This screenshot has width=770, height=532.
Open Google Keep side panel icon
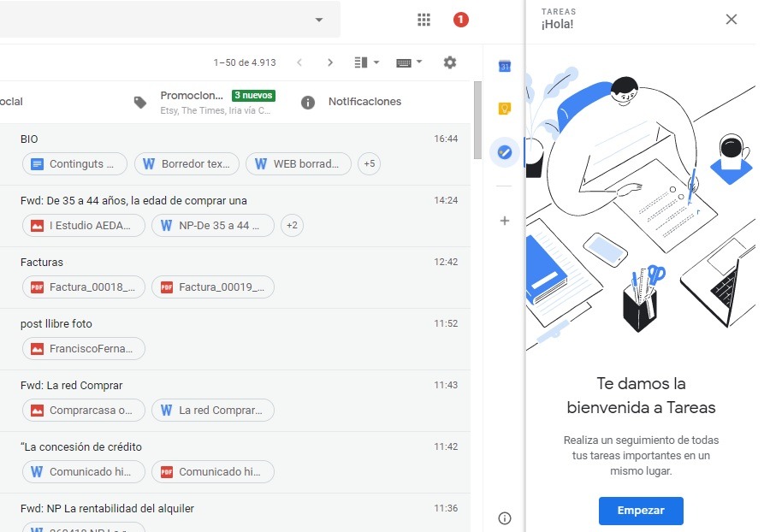click(x=505, y=109)
